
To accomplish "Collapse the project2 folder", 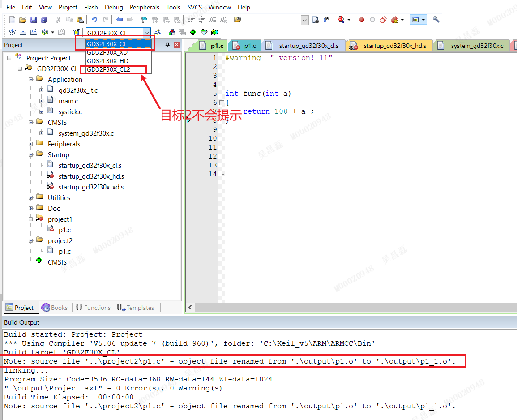I will pyautogui.click(x=31, y=240).
